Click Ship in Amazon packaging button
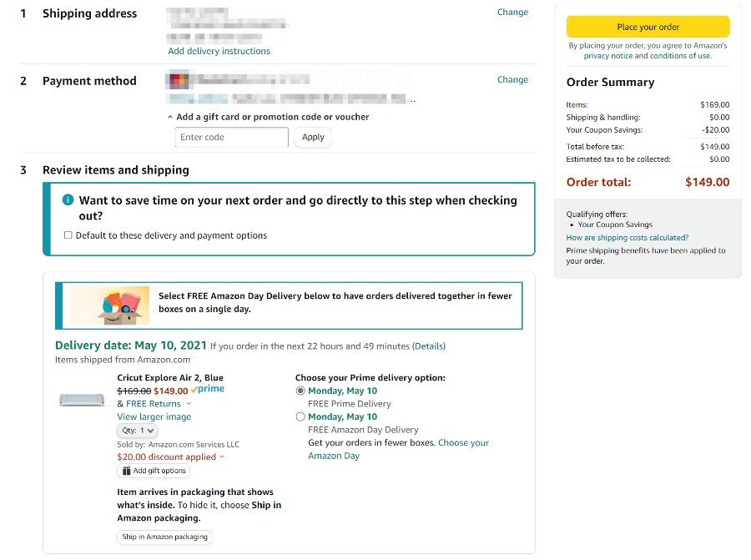 164,537
